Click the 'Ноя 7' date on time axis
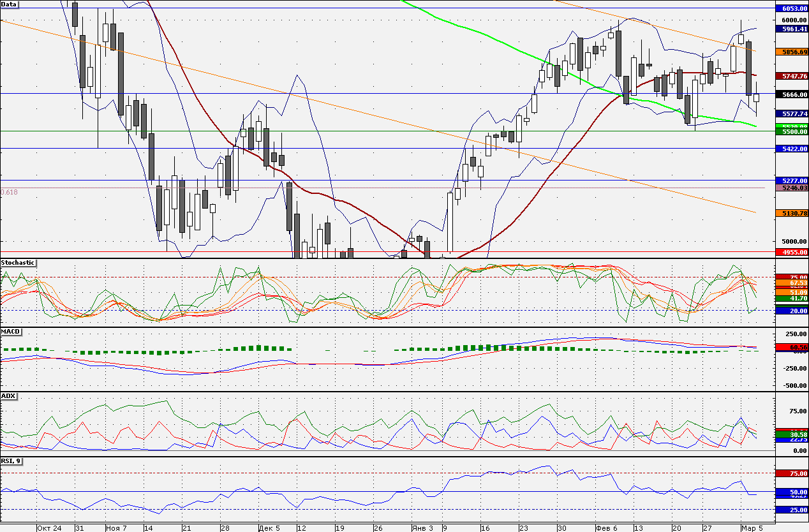The image size is (809, 532). point(117,528)
